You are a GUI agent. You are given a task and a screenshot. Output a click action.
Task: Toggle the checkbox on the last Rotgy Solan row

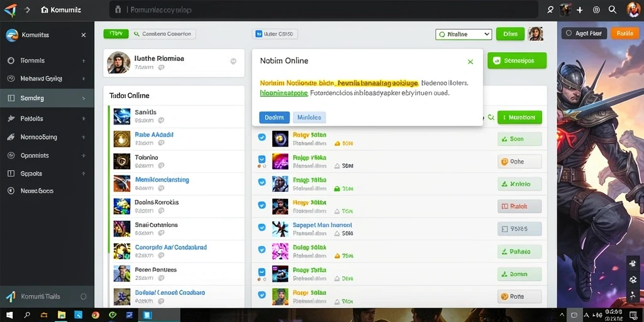(x=262, y=294)
